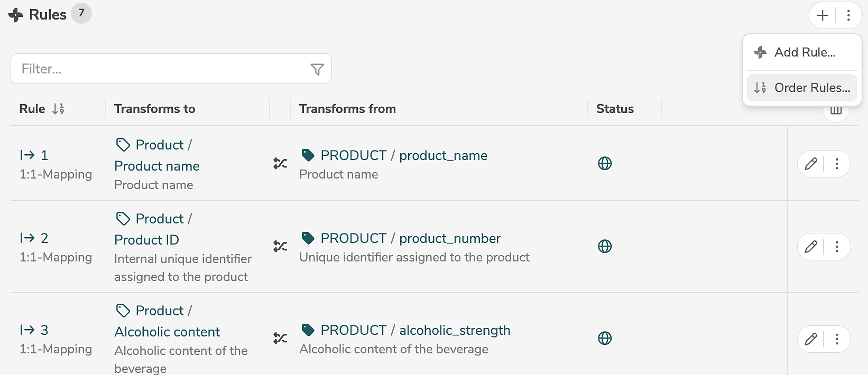
Task: Open more options for rule 2
Action: pyautogui.click(x=837, y=247)
